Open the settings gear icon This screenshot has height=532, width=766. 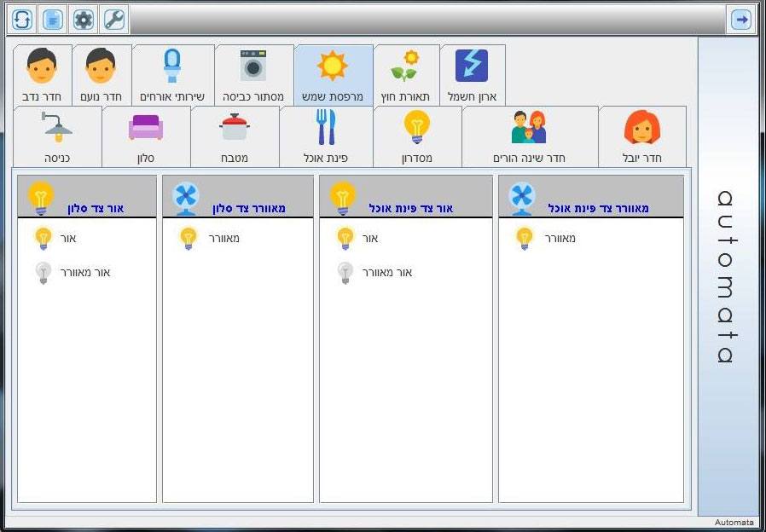83,20
